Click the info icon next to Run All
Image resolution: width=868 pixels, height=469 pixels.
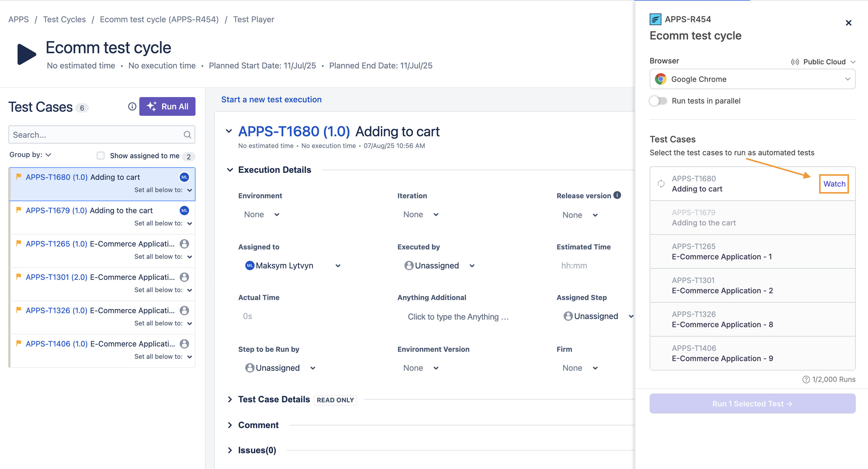pyautogui.click(x=132, y=106)
